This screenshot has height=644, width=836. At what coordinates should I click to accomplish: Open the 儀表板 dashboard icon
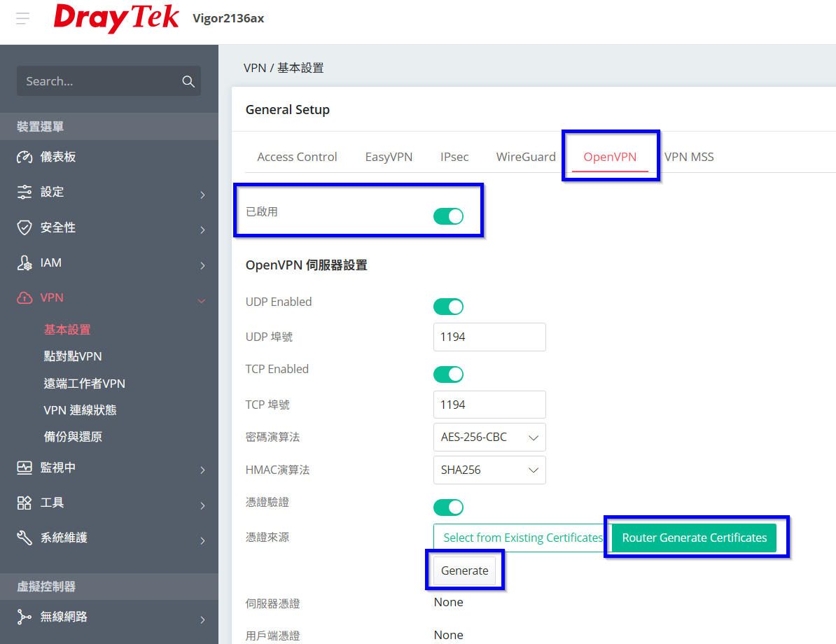point(25,157)
